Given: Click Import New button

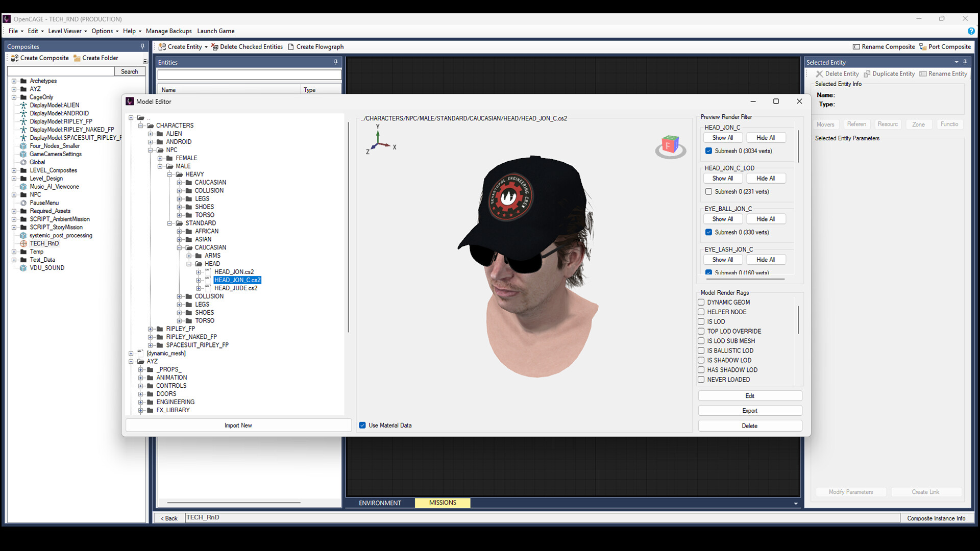Looking at the screenshot, I should (x=238, y=425).
